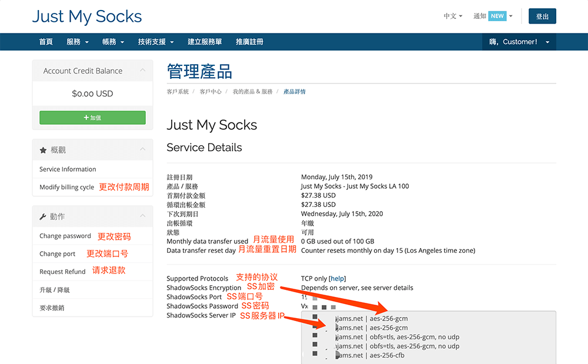Screen dimensions: 588x364
Task: Open the 服務 navigation menu
Action: 78,42
